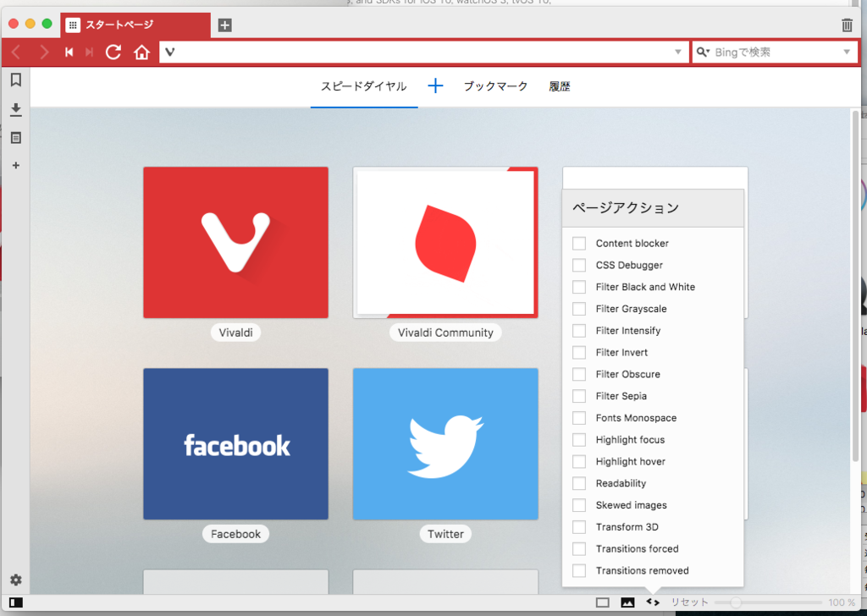
Task: Check Transitions forced option
Action: pos(579,548)
